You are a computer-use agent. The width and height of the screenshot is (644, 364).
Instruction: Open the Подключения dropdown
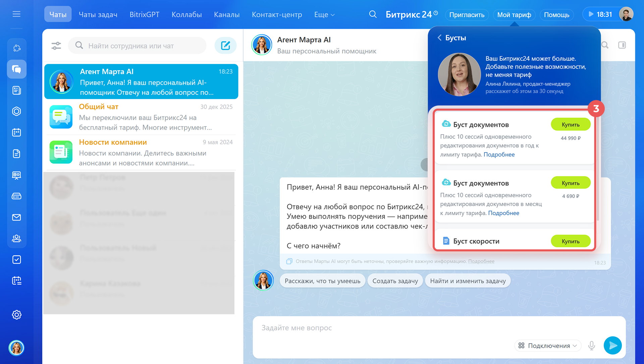[x=548, y=346]
